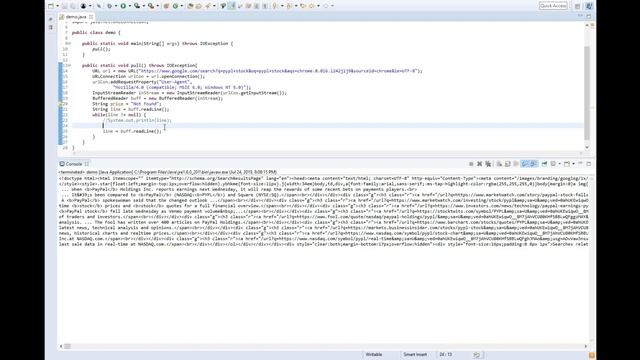The height and width of the screenshot is (360, 640).
Task: Click the New Java Class green icon
Action: 176,6
